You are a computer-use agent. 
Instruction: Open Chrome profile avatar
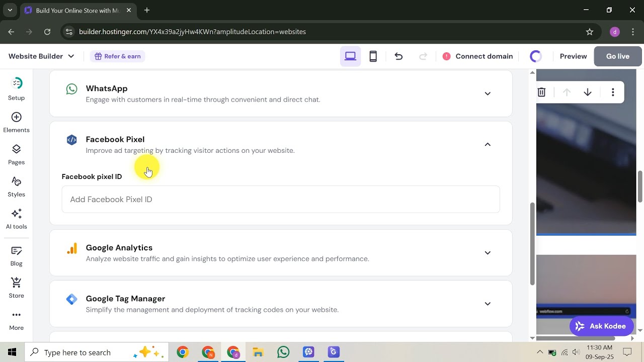pos(614,32)
